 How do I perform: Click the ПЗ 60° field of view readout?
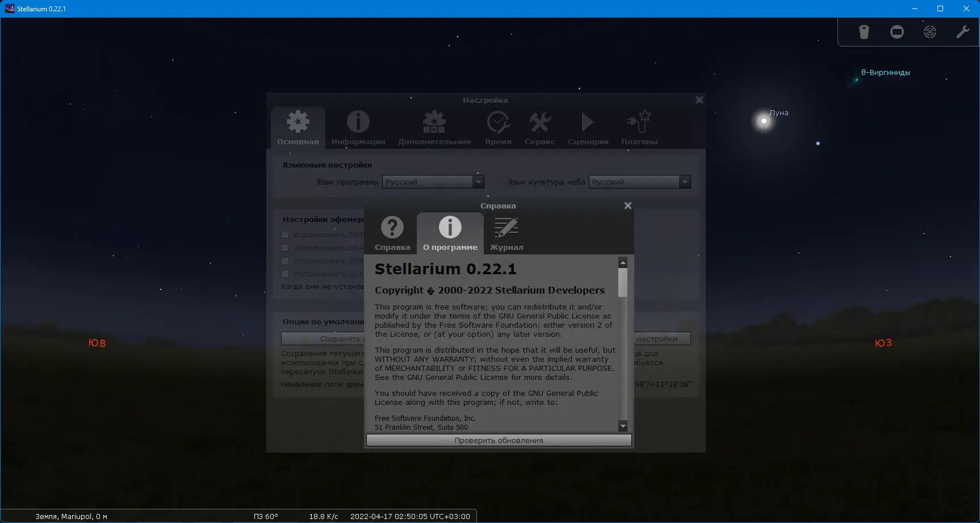(x=266, y=516)
